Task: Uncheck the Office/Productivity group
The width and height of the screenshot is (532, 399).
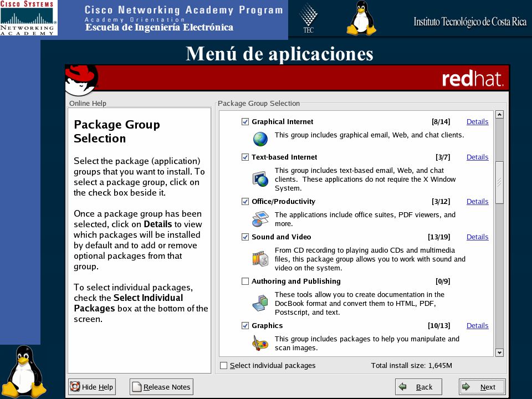Action: click(x=245, y=201)
